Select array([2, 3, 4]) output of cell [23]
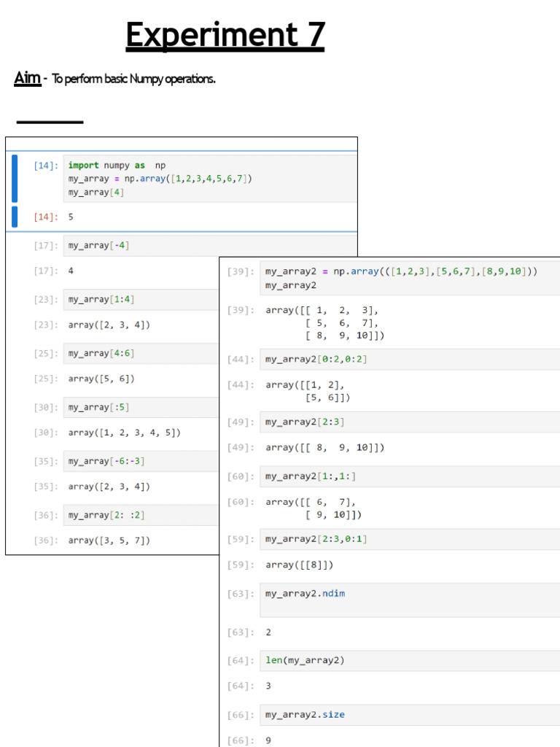 click(x=109, y=325)
